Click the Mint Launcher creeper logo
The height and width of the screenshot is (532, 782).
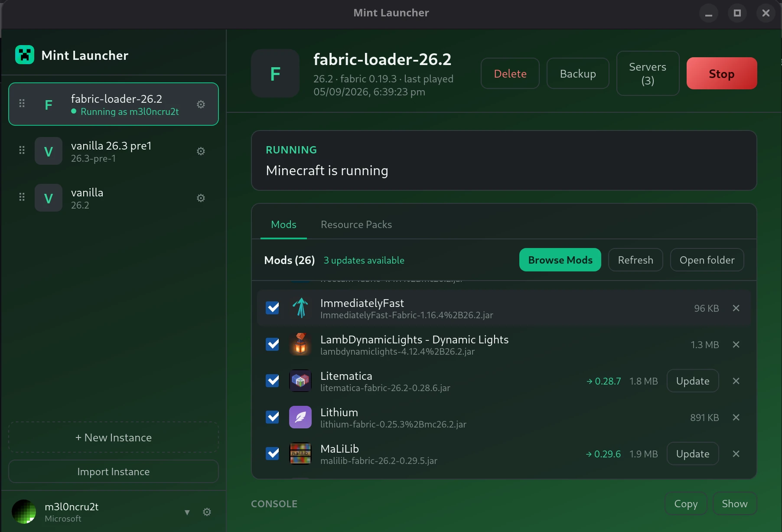click(x=25, y=55)
